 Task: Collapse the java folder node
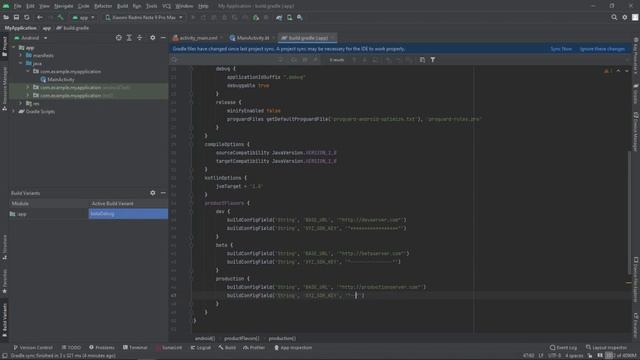(x=21, y=64)
